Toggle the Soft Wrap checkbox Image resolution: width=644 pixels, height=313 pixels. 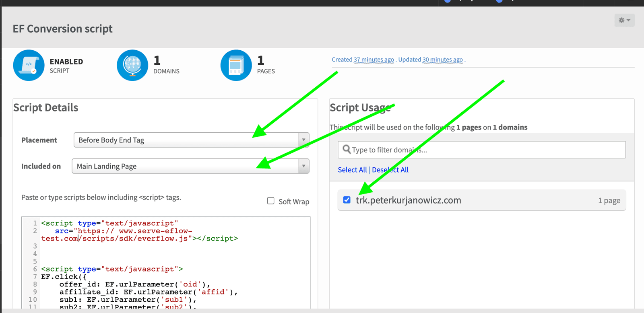click(x=271, y=201)
